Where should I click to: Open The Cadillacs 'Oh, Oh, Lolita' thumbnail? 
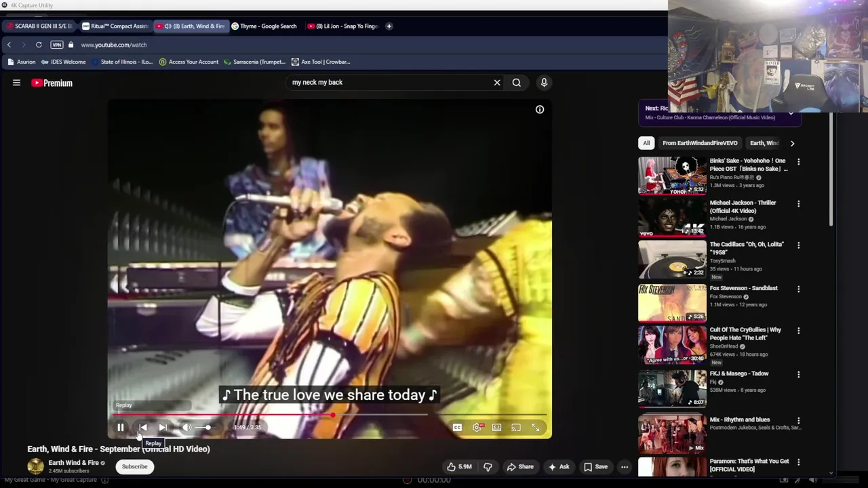click(x=672, y=259)
